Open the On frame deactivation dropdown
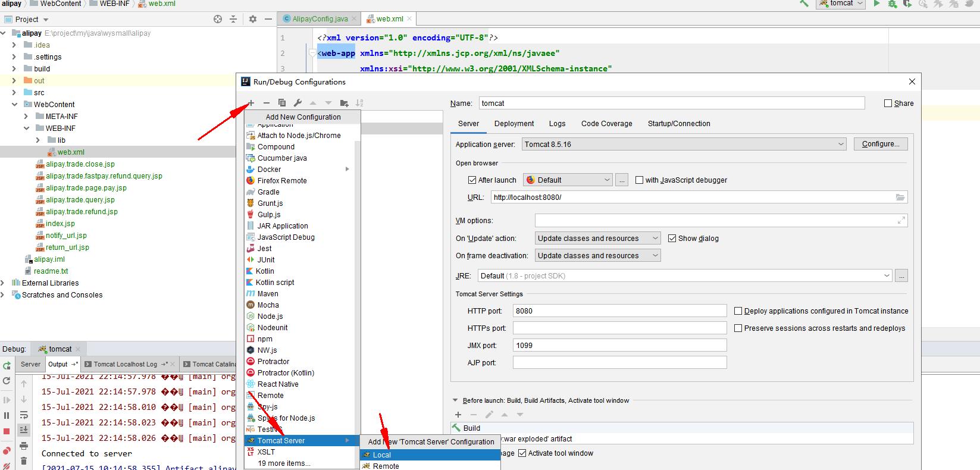 (x=597, y=255)
